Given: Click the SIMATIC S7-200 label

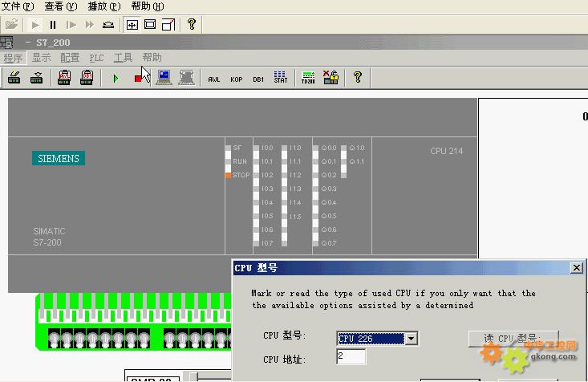Looking at the screenshot, I should tap(49, 237).
